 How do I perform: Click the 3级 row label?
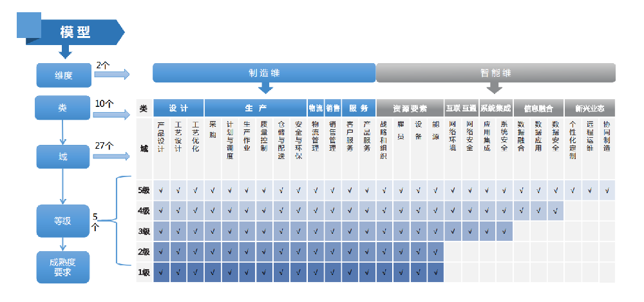point(144,231)
